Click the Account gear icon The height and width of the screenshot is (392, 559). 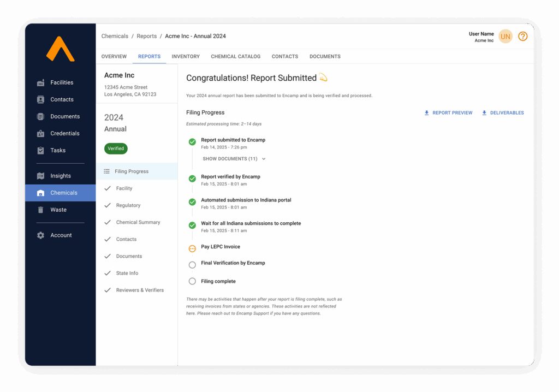pyautogui.click(x=40, y=235)
